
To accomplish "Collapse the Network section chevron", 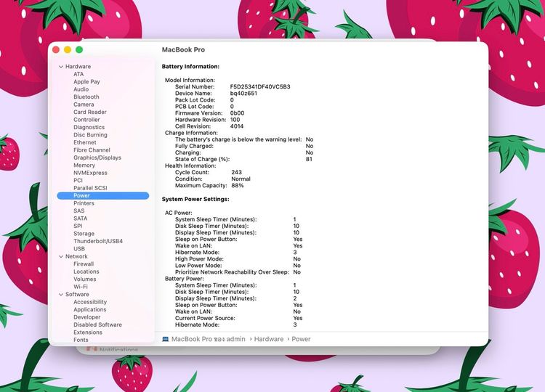I will tap(61, 256).
